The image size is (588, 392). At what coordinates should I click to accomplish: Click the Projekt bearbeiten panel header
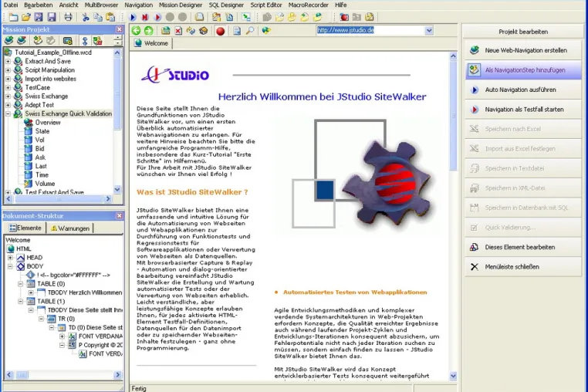tap(523, 32)
